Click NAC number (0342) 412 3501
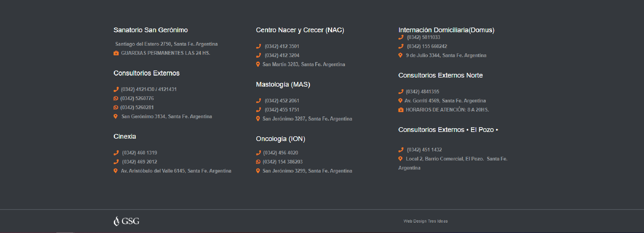Screen dimensions: 644x233 282,46
